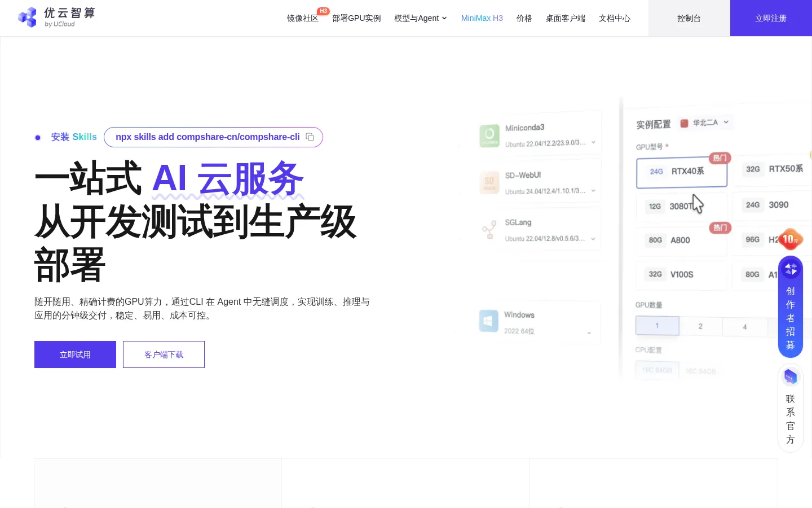Viewport: 812px width, 508px height.
Task: Click the SGLang image icon
Action: tap(489, 230)
